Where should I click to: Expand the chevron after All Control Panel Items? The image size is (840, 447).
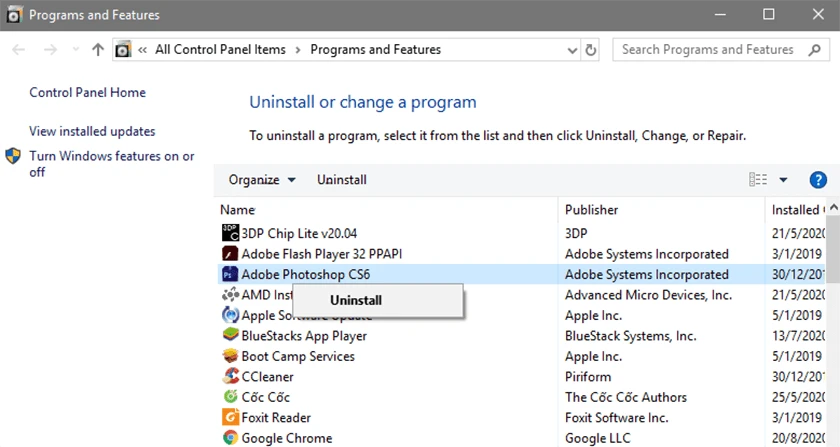point(298,50)
